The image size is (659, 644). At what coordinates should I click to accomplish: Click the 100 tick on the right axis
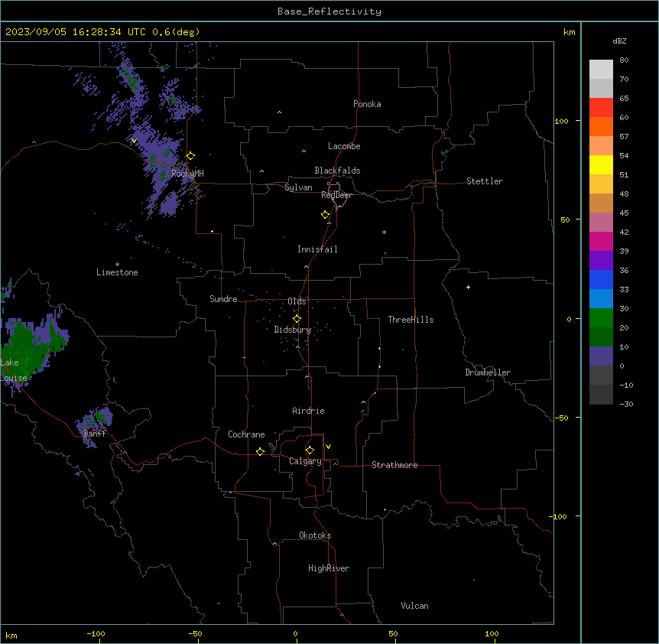(561, 121)
